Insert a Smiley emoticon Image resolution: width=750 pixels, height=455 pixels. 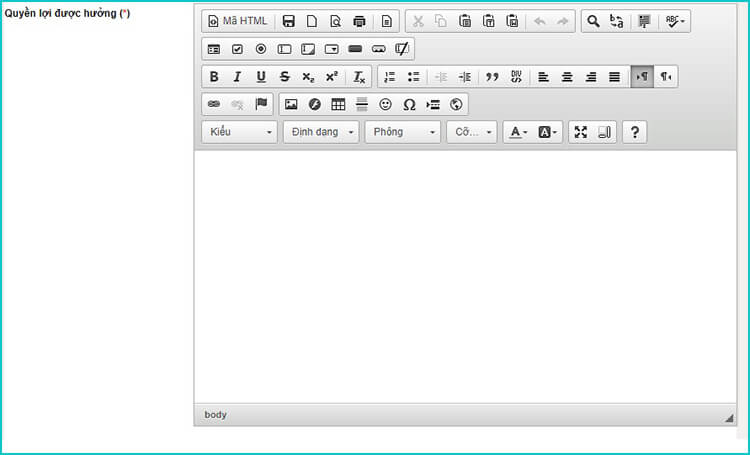386,104
